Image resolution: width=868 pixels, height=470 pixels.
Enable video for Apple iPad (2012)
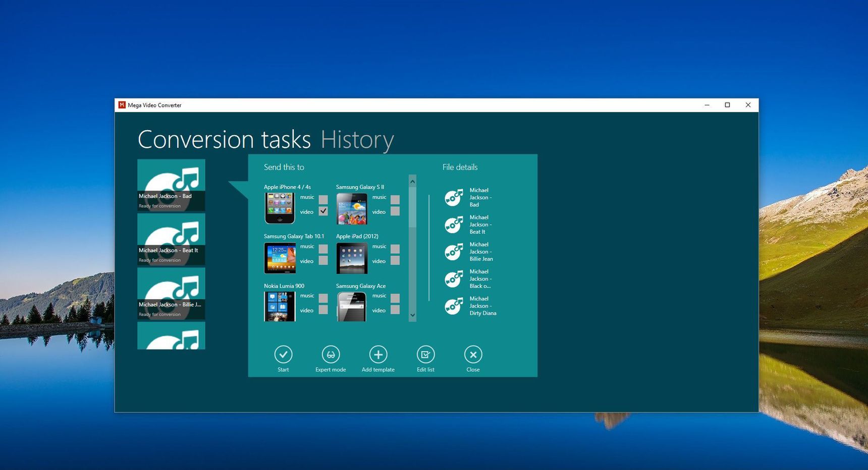pos(395,260)
